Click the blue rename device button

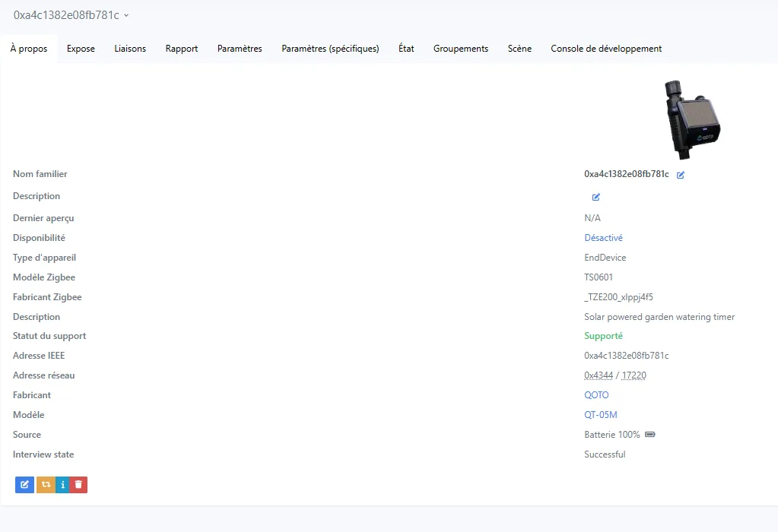pyautogui.click(x=24, y=484)
